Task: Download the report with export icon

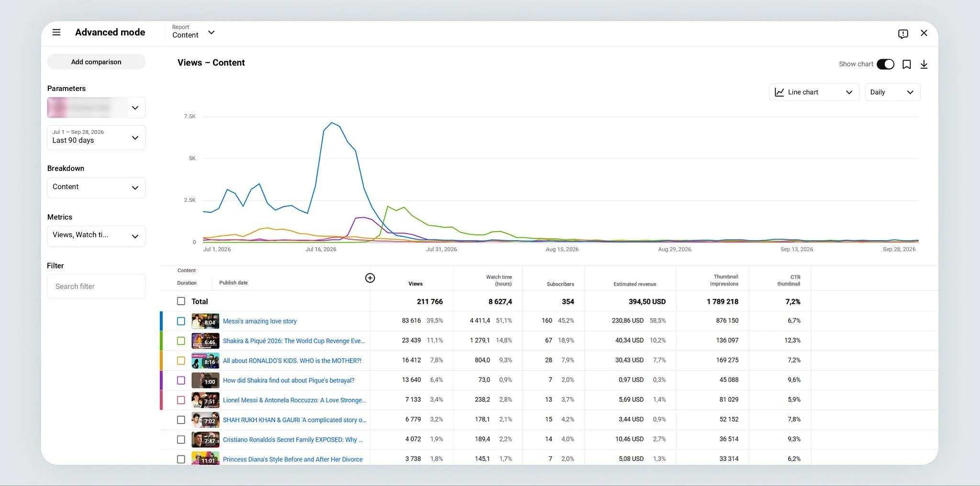Action: point(924,64)
